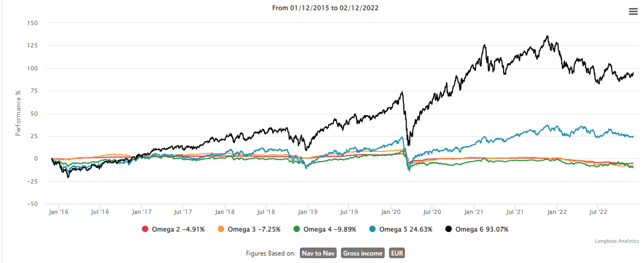Screen dimensions: 644x263
Task: Click the green Omega 4 legend dot
Action: coord(296,229)
